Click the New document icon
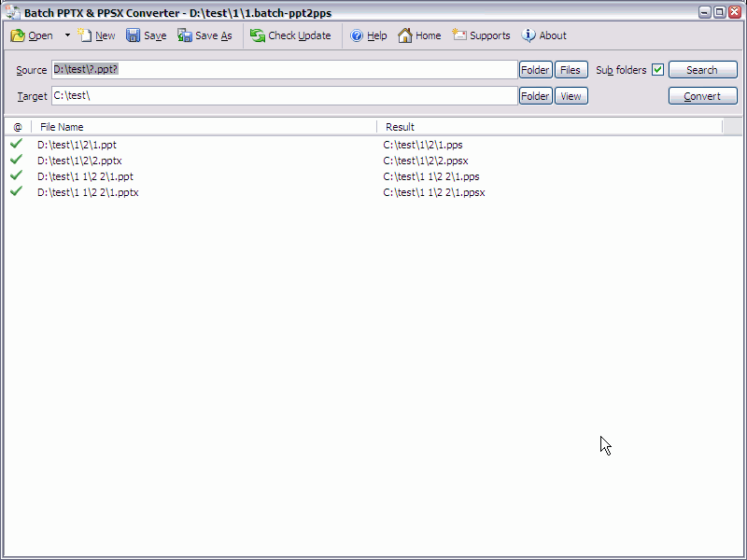747x560 pixels. tap(85, 35)
